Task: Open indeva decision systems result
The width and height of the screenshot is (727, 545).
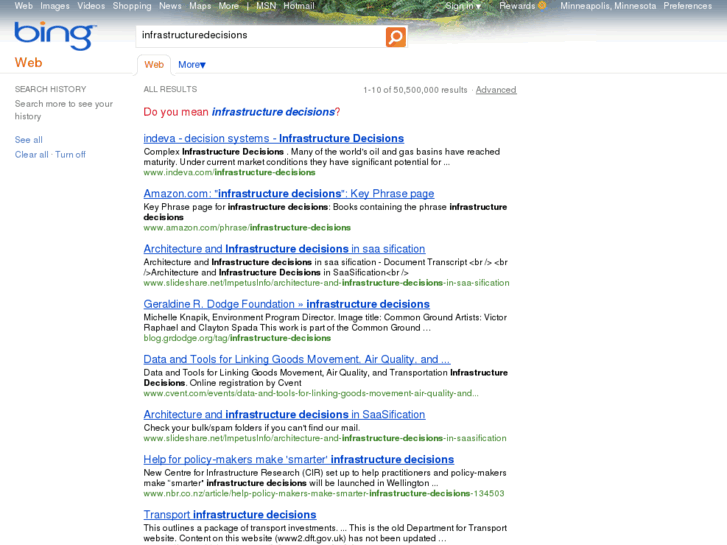Action: 274,138
